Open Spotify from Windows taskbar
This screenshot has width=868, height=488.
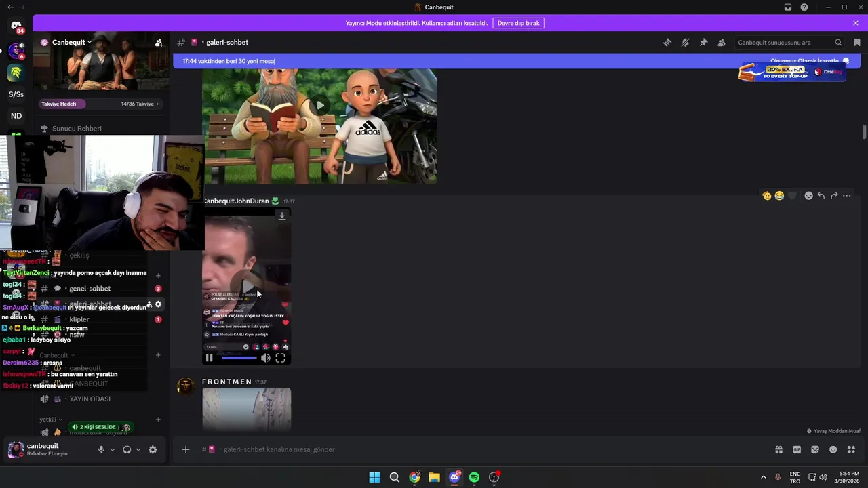474,477
